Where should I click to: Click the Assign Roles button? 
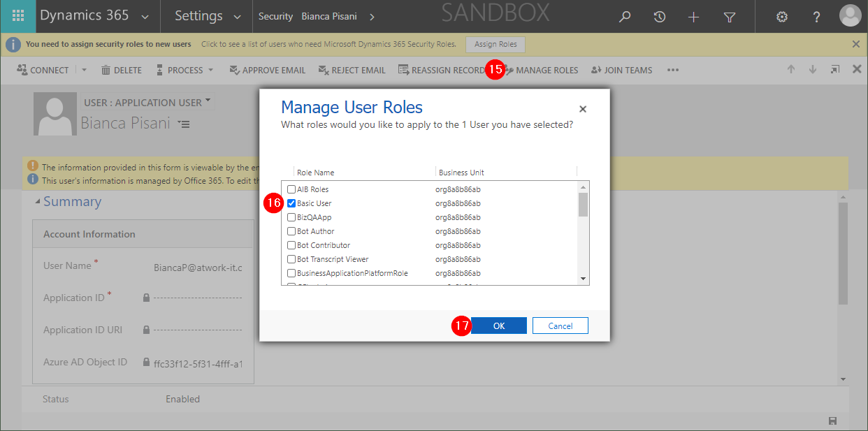pyautogui.click(x=496, y=44)
